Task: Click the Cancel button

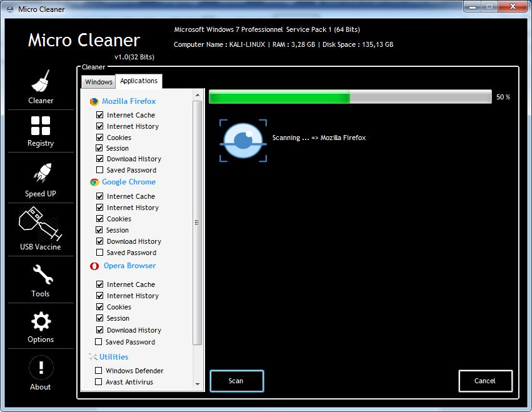Action: click(485, 381)
